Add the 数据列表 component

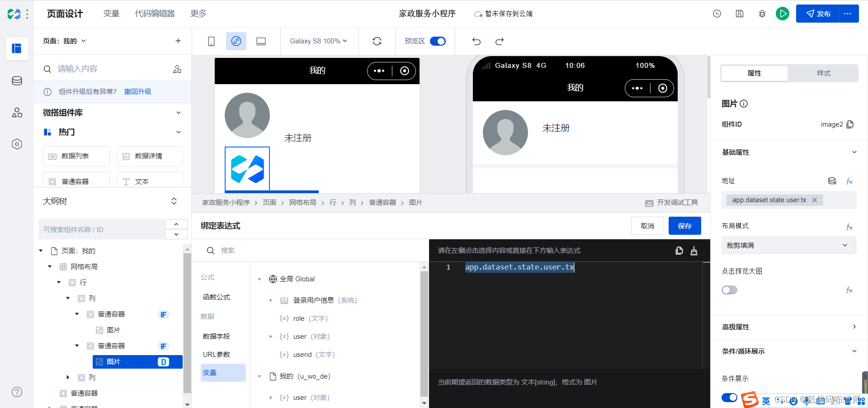coord(76,156)
